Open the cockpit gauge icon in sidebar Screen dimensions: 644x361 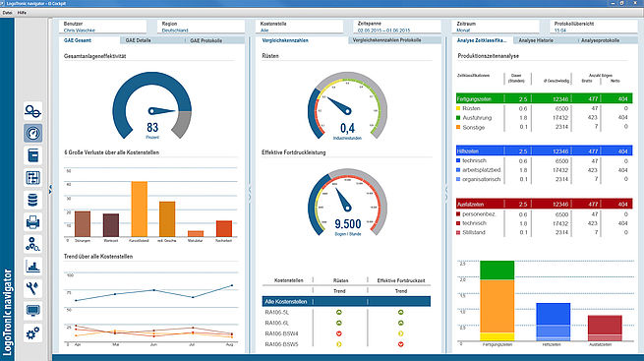click(x=32, y=134)
